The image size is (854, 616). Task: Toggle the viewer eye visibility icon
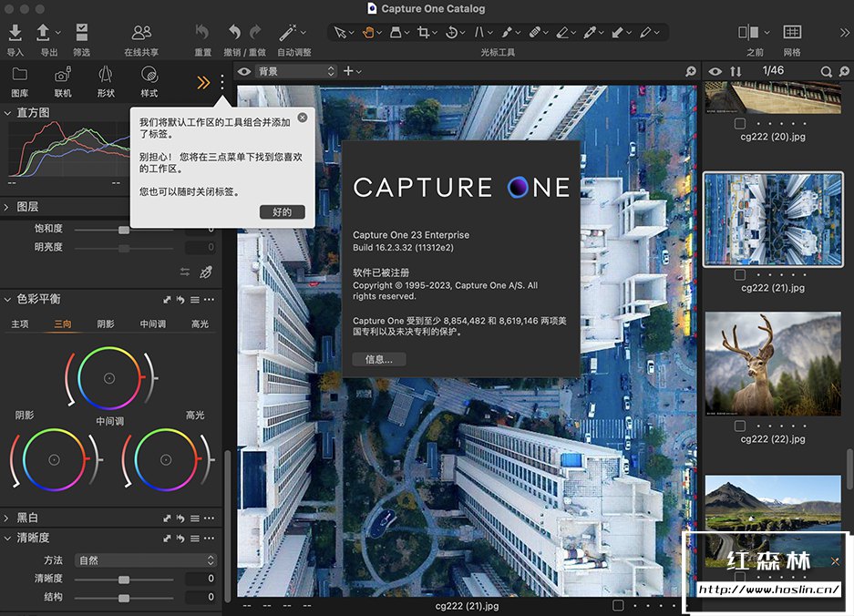point(244,71)
